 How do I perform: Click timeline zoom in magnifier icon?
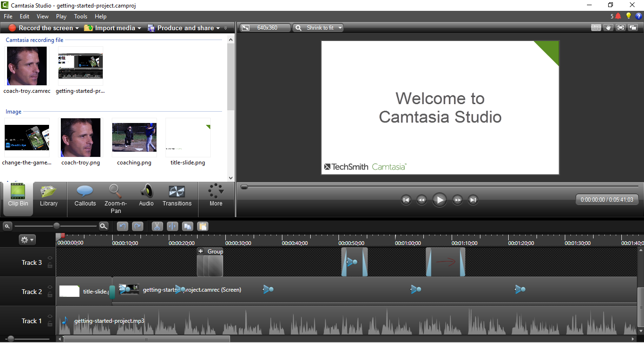coord(104,226)
